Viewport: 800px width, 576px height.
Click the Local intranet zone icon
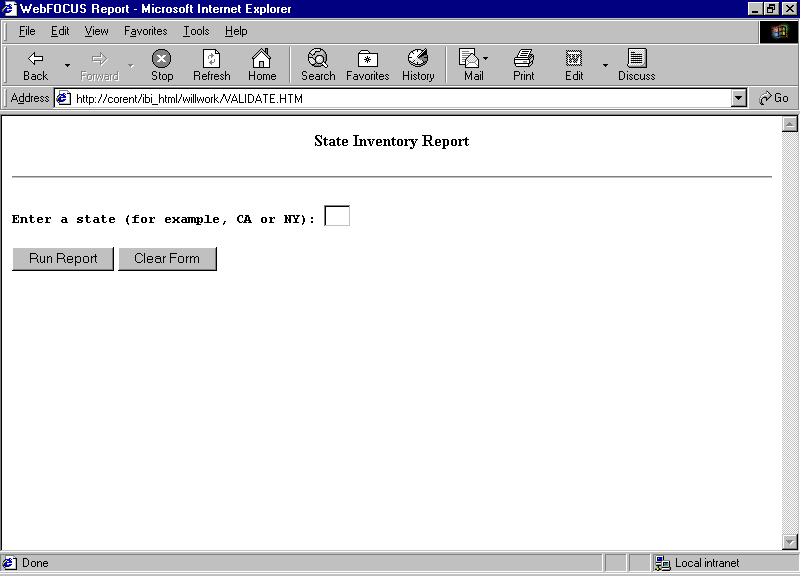point(662,563)
